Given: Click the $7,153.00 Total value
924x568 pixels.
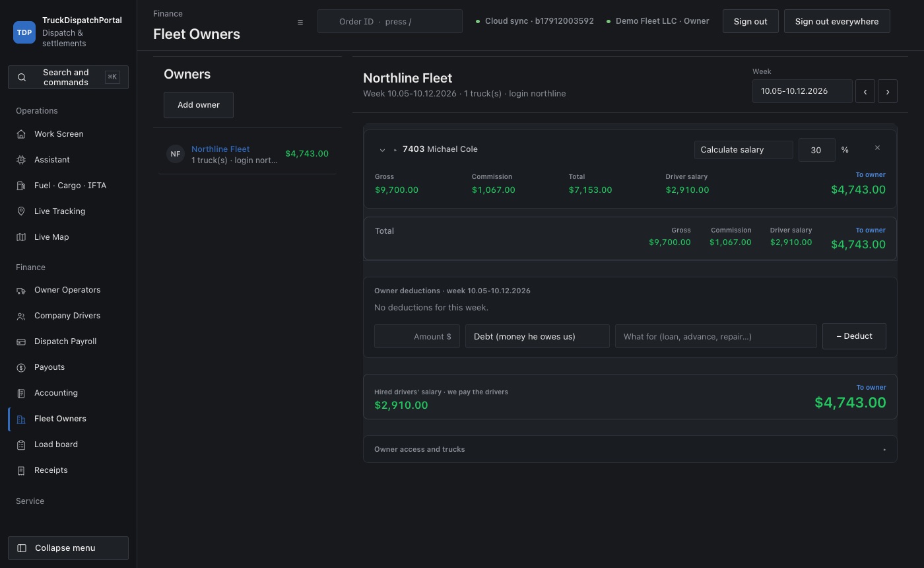Looking at the screenshot, I should pyautogui.click(x=590, y=190).
